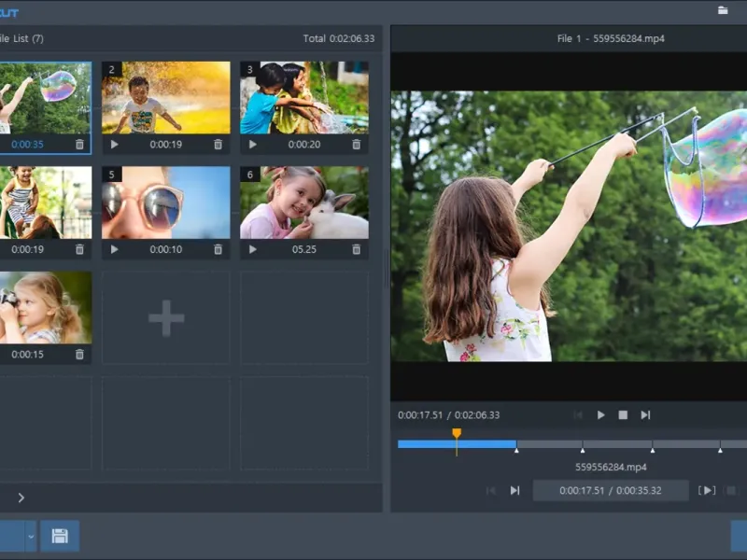This screenshot has width=747, height=560.
Task: Select the striped-outfit toddler thumbnail
Action: point(46,203)
